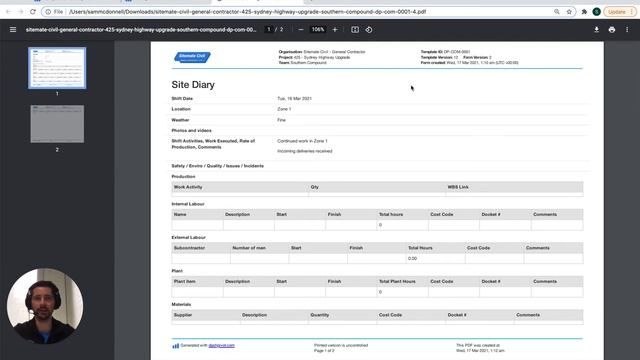Screen dimensions: 640x360
Task: Click the 'Weather' label
Action: tap(180, 120)
